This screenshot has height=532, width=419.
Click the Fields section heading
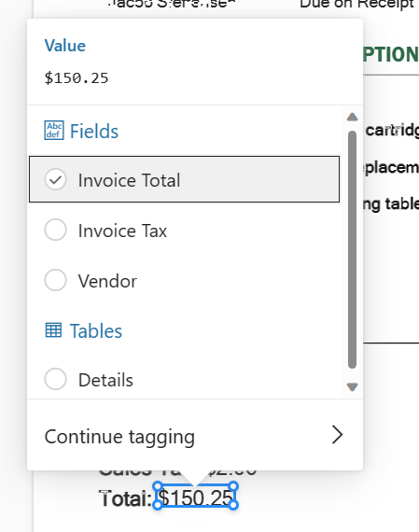94,132
